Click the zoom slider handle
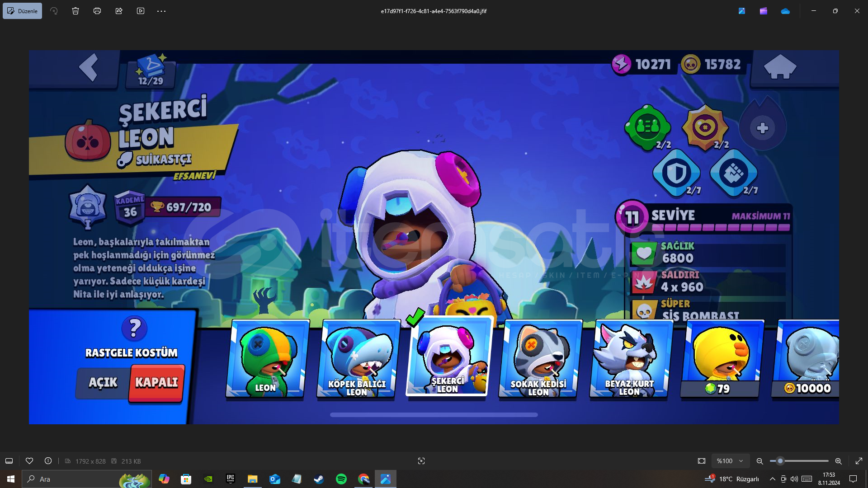 coord(780,461)
